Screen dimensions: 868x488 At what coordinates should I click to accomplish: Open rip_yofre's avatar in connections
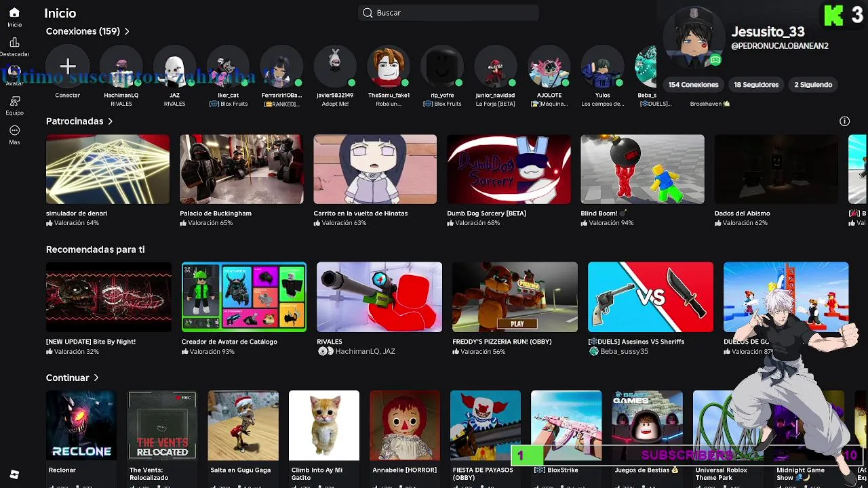442,66
